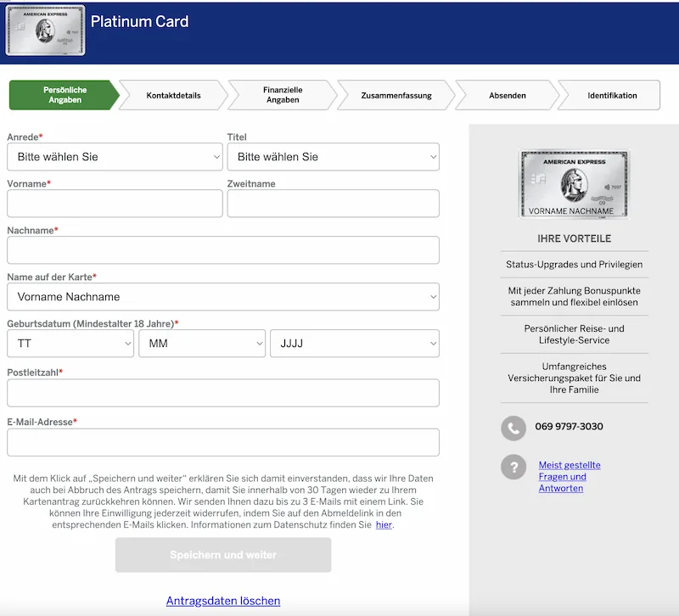Select the Identifikation step
679x616 pixels.
click(611, 96)
